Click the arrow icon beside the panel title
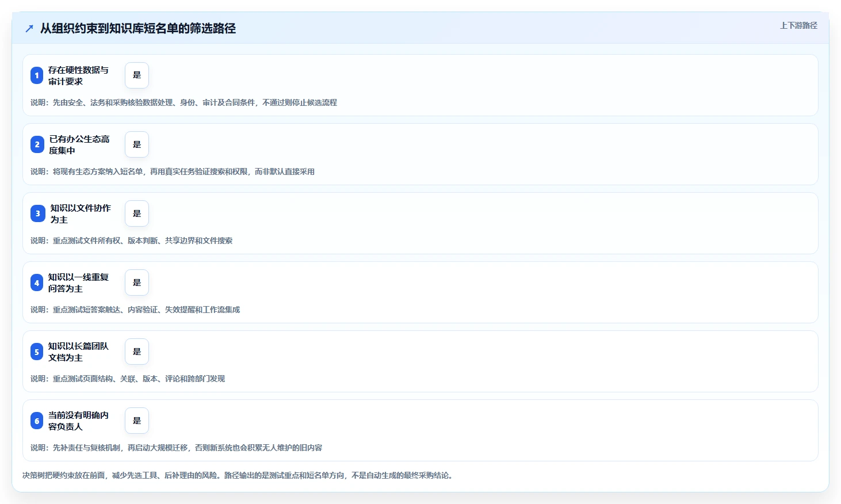 [x=29, y=28]
